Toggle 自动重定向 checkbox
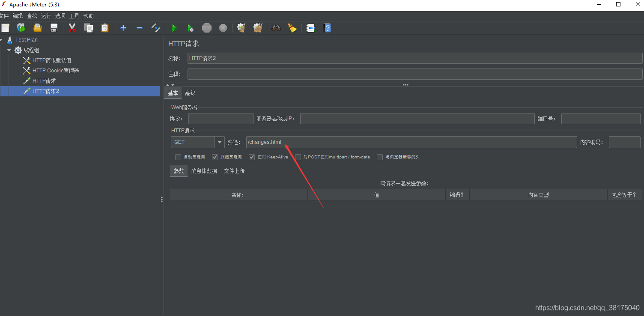Image resolution: width=644 pixels, height=316 pixels. coord(178,157)
